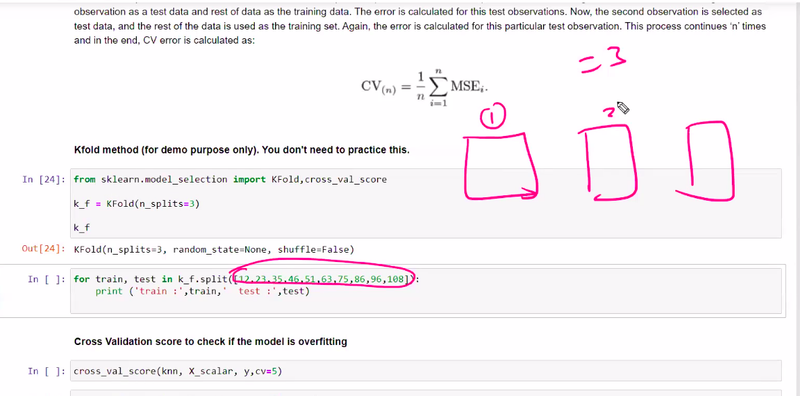Viewport: 800px width, 396px height.
Task: Select the Out[24] output prompt
Action: click(44, 250)
